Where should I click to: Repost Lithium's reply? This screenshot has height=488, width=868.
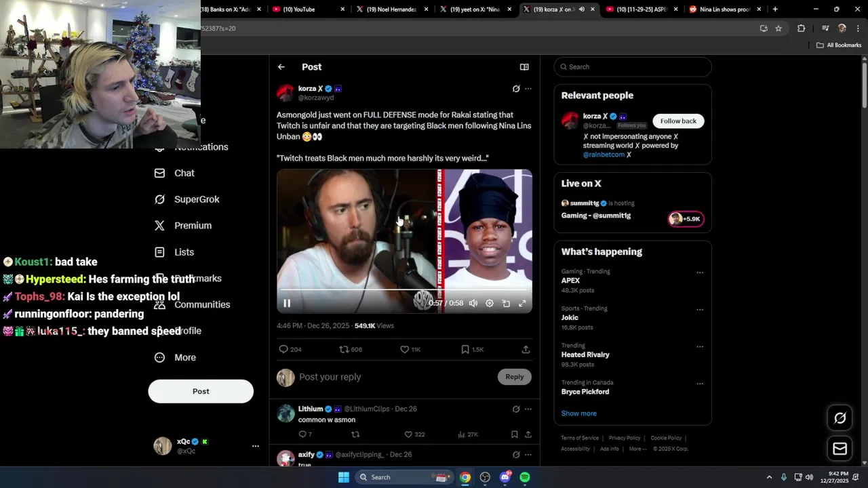click(355, 434)
